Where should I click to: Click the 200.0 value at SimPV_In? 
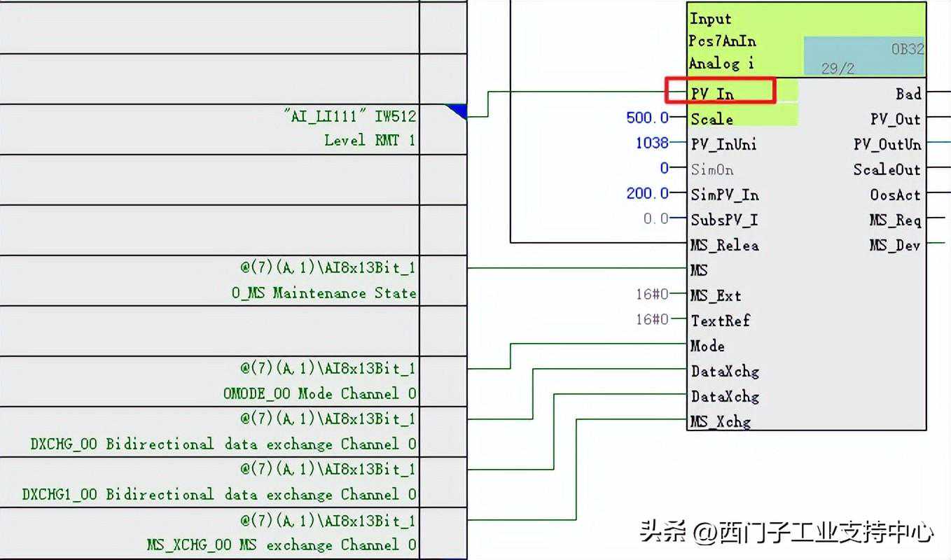point(647,194)
